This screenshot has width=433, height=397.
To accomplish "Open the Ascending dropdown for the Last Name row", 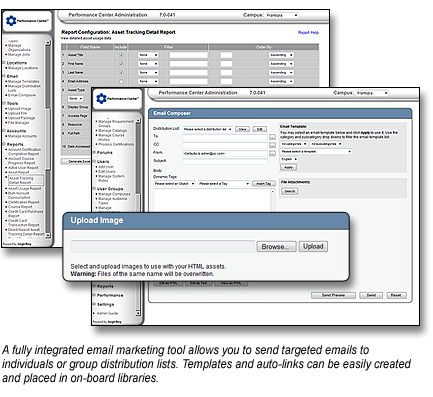I will click(281, 72).
